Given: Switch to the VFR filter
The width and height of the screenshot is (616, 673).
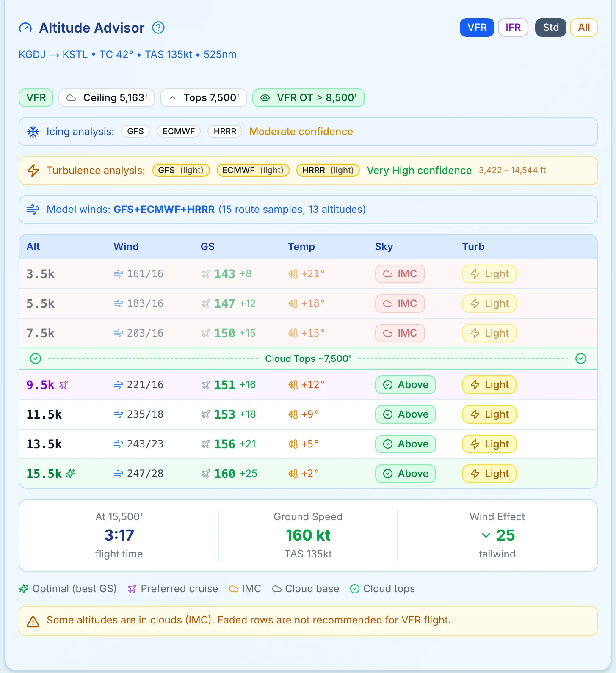Looking at the screenshot, I should point(477,28).
